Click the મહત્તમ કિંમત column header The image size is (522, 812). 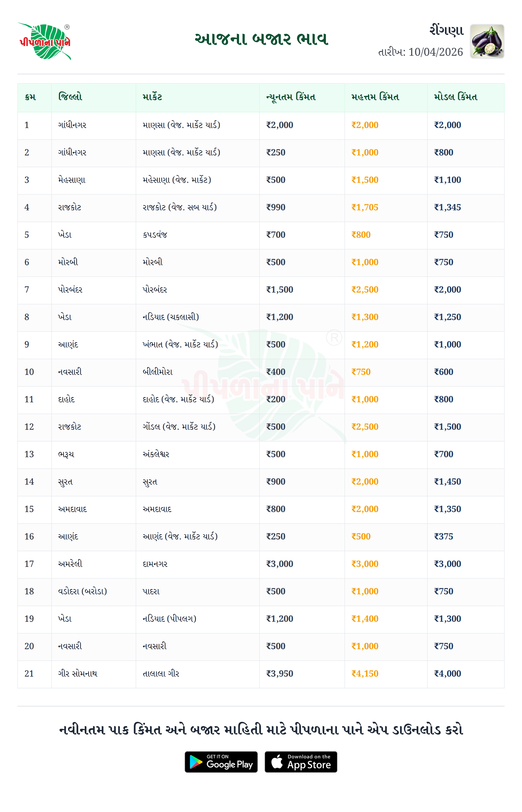[375, 97]
